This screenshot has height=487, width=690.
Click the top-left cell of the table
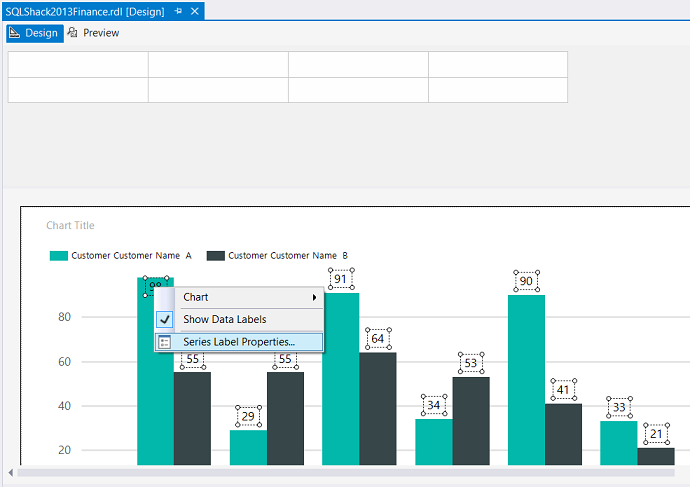[78, 64]
